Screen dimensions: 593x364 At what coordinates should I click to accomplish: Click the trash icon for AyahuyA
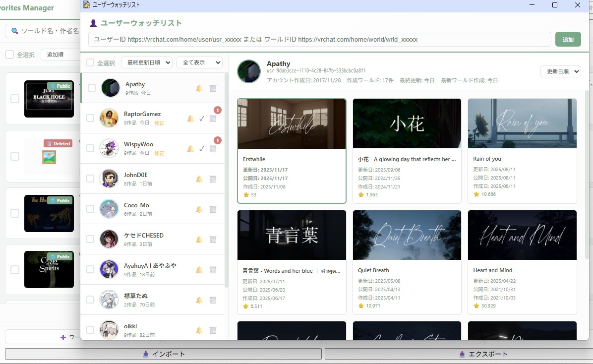(213, 270)
